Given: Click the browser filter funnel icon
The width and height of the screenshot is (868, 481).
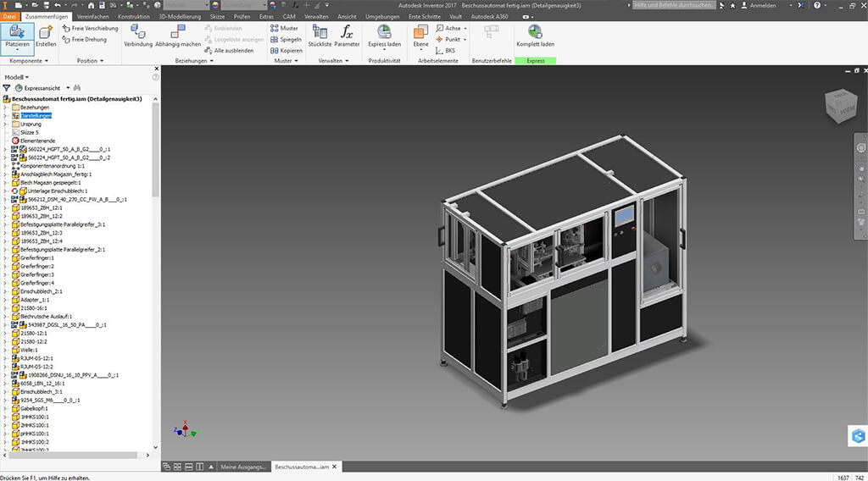Looking at the screenshot, I should click(7, 87).
